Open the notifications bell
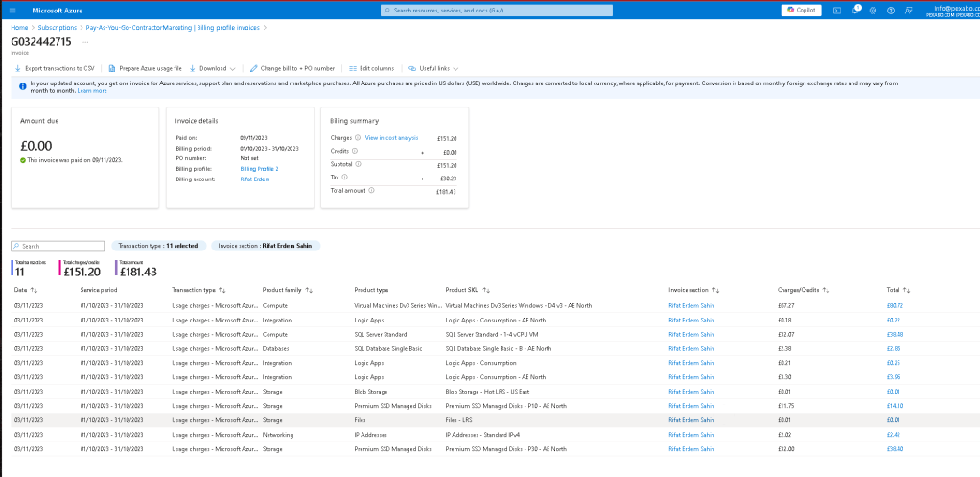 [855, 11]
